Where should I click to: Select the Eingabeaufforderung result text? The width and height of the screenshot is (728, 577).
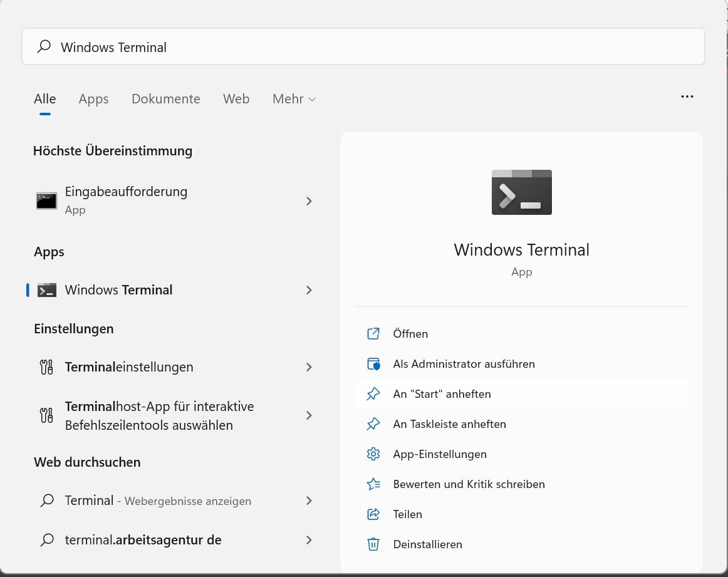pos(126,192)
